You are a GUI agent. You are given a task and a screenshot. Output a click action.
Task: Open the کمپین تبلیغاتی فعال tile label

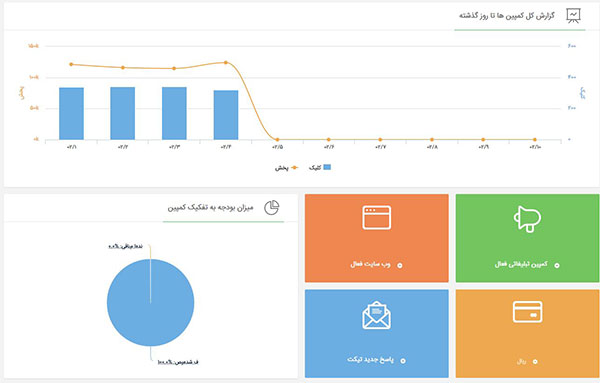pyautogui.click(x=521, y=264)
